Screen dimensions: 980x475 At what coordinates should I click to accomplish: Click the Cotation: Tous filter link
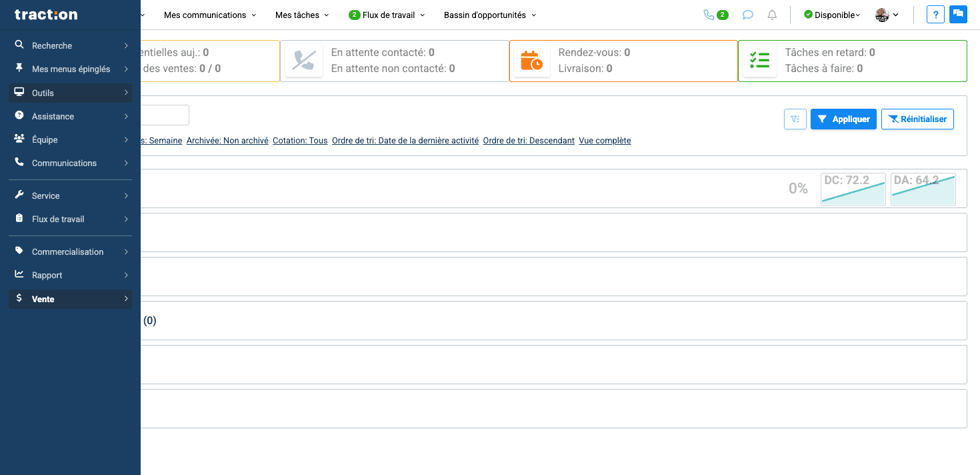tap(300, 141)
